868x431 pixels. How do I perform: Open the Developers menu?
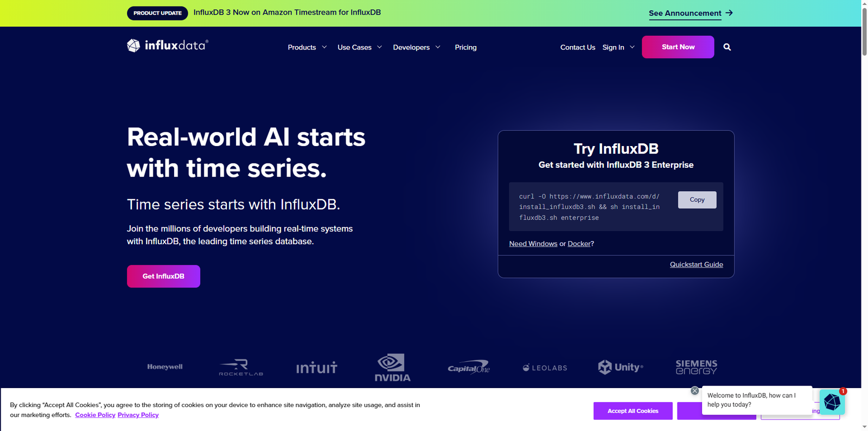[411, 47]
